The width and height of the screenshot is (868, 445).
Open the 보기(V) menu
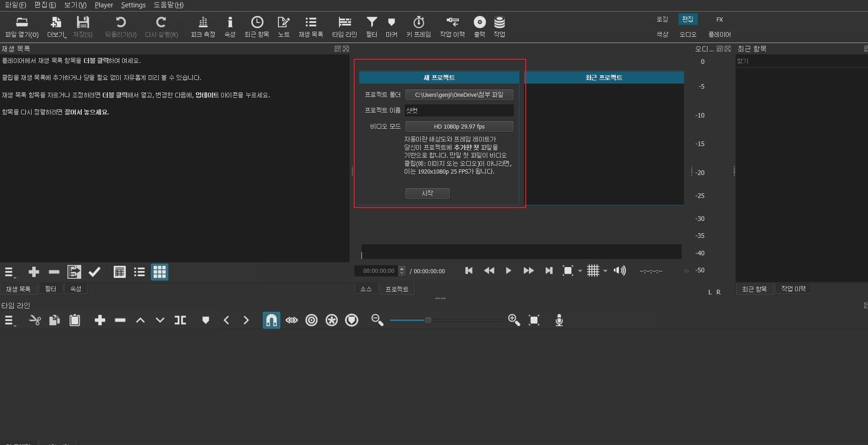pyautogui.click(x=75, y=5)
